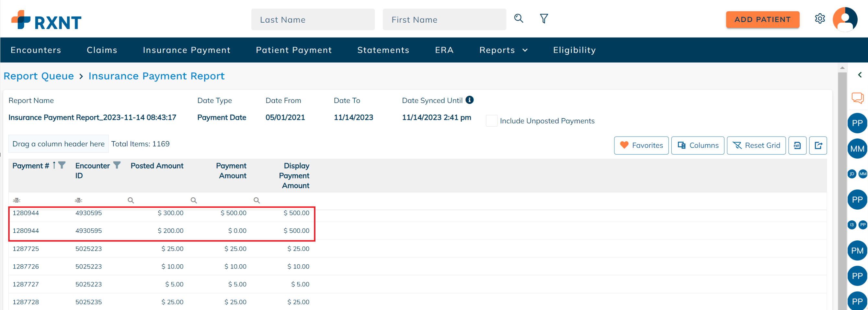Viewport: 868px width, 310px height.
Task: Open the global search magnifier icon
Action: [x=519, y=19]
